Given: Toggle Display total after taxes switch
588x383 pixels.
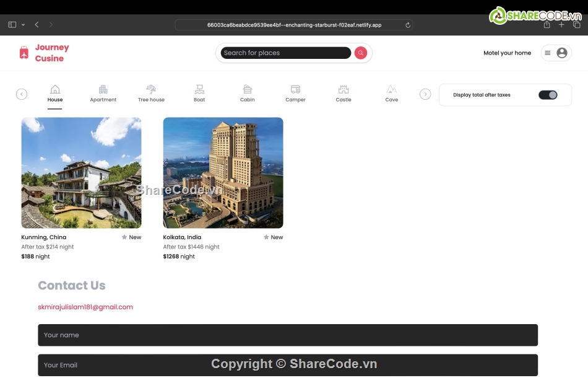Looking at the screenshot, I should click(548, 95).
